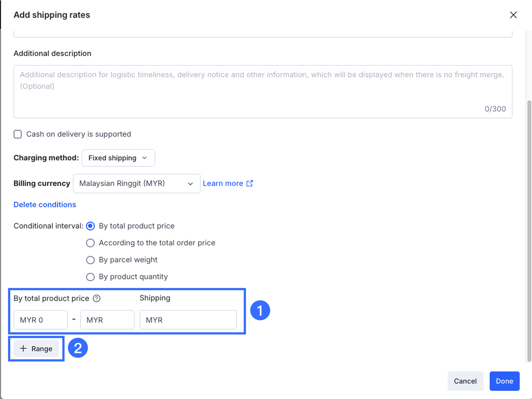Image resolution: width=532 pixels, height=399 pixels.
Task: Pick By product quantity interval
Action: click(91, 277)
